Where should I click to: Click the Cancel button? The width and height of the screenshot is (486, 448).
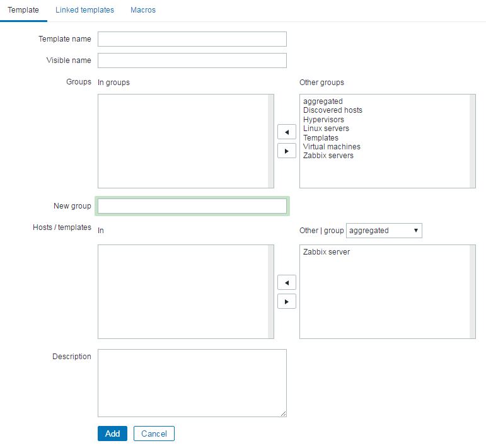154,434
